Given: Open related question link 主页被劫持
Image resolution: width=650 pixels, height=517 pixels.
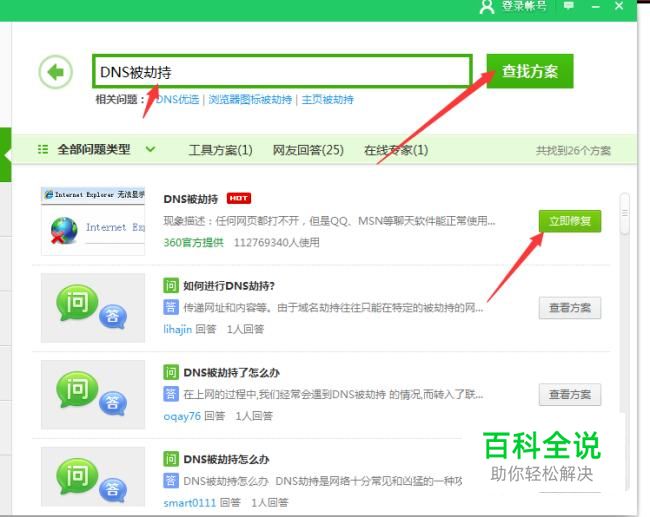Looking at the screenshot, I should click(x=327, y=100).
